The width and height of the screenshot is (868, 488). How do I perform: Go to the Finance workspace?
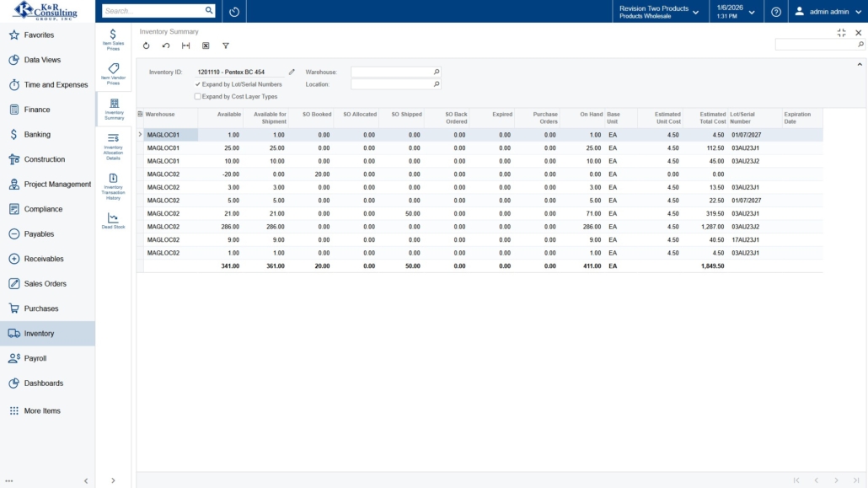click(x=37, y=110)
